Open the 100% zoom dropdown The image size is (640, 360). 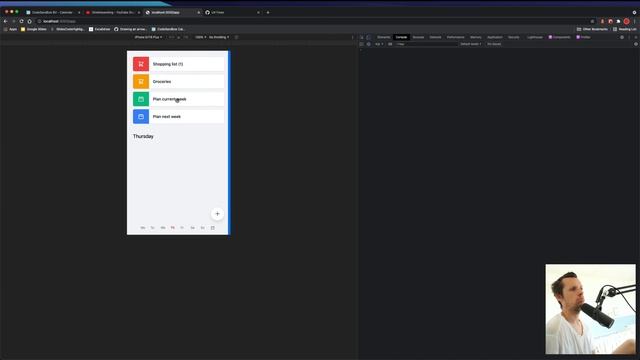point(200,37)
